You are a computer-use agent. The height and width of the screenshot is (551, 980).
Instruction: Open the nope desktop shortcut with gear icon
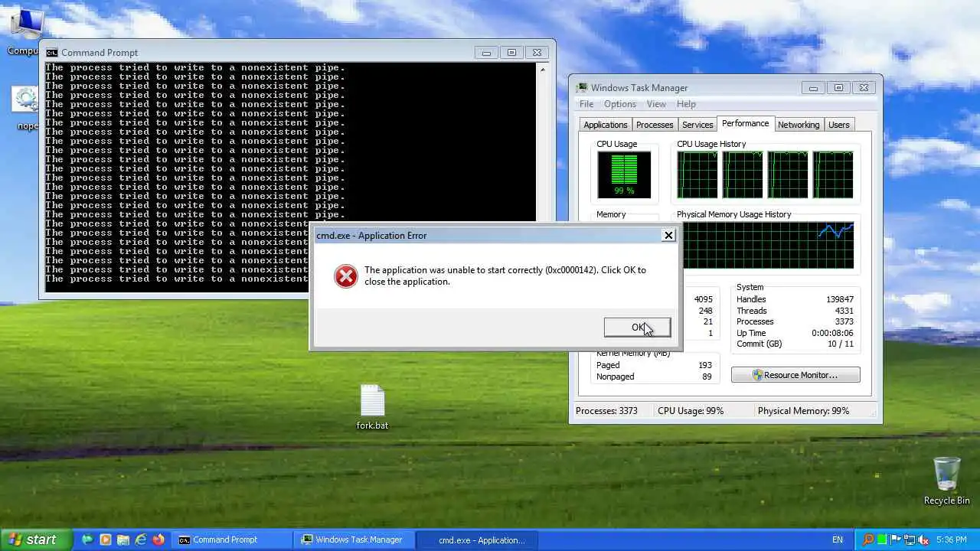(25, 108)
